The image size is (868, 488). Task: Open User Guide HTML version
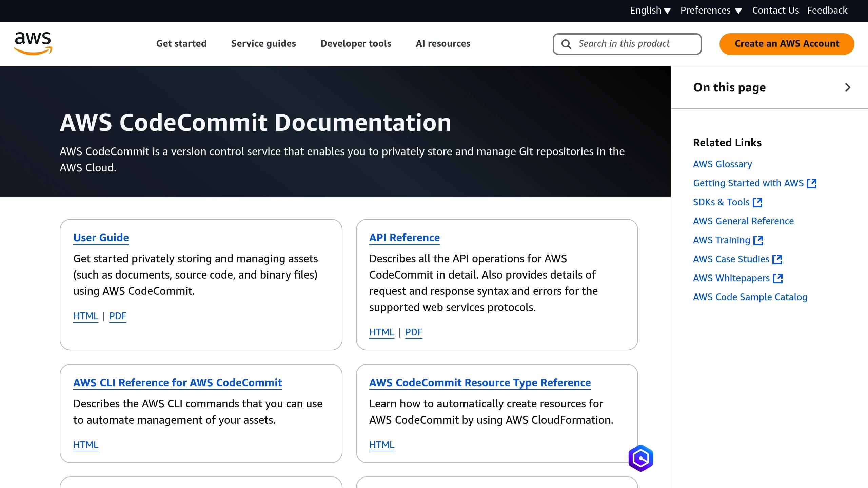tap(86, 316)
